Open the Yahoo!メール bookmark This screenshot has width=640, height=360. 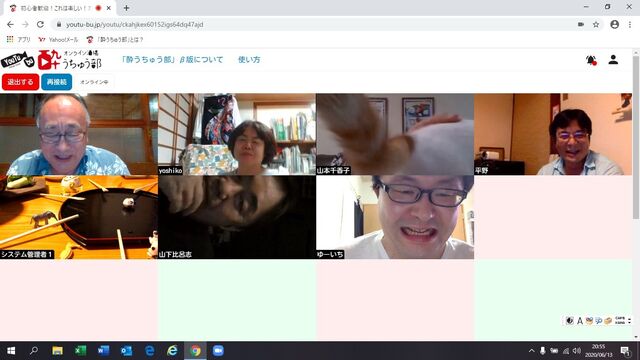pyautogui.click(x=58, y=40)
